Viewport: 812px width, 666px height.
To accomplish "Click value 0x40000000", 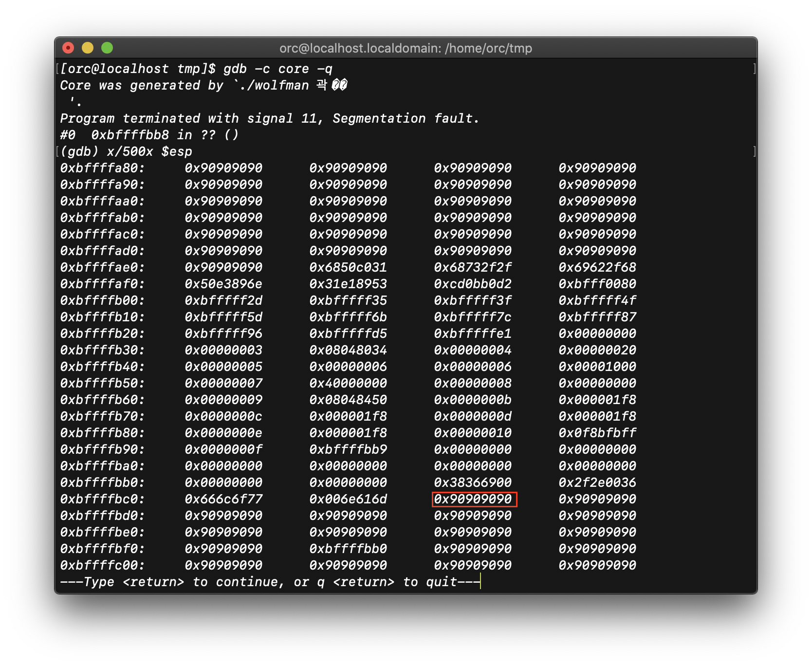I will pos(348,384).
